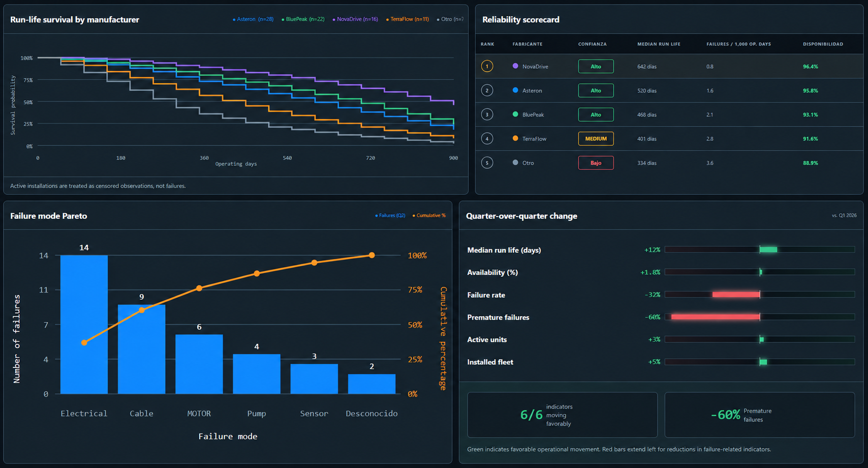
Task: Click the +5% Installed fleet change value
Action: [x=654, y=362]
